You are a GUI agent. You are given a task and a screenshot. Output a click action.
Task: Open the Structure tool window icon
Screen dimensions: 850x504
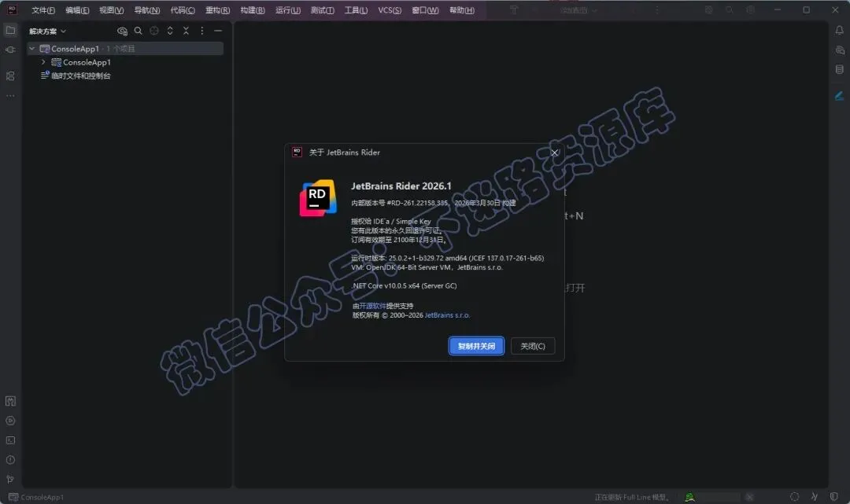click(10, 75)
